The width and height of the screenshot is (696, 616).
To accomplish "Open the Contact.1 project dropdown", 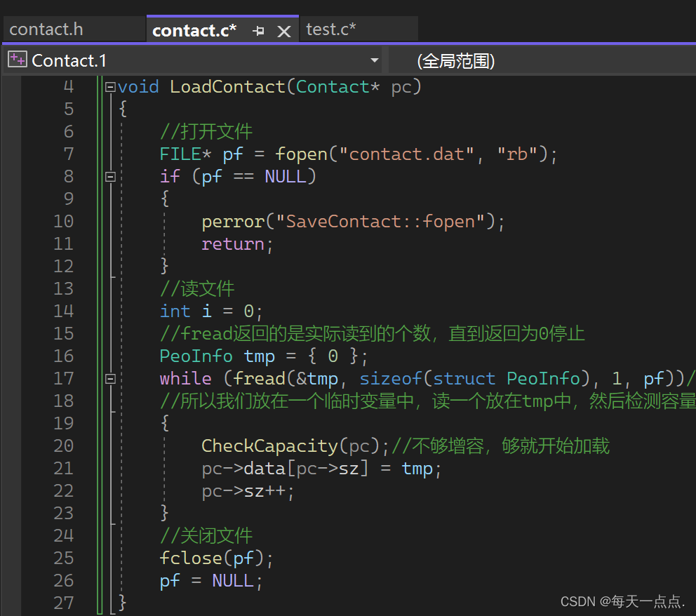I will click(375, 60).
